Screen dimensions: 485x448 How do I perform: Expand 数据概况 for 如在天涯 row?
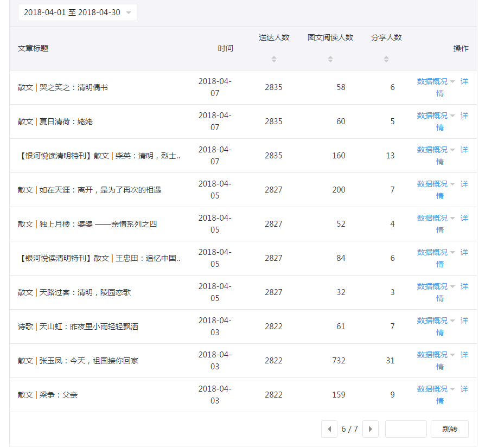(x=436, y=184)
